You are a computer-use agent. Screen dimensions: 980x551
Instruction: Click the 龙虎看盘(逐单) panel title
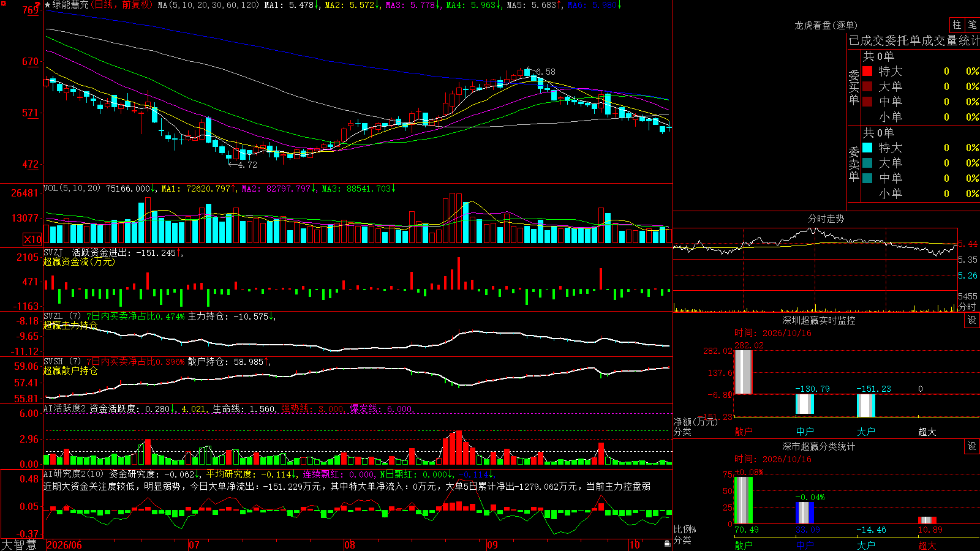coord(826,25)
